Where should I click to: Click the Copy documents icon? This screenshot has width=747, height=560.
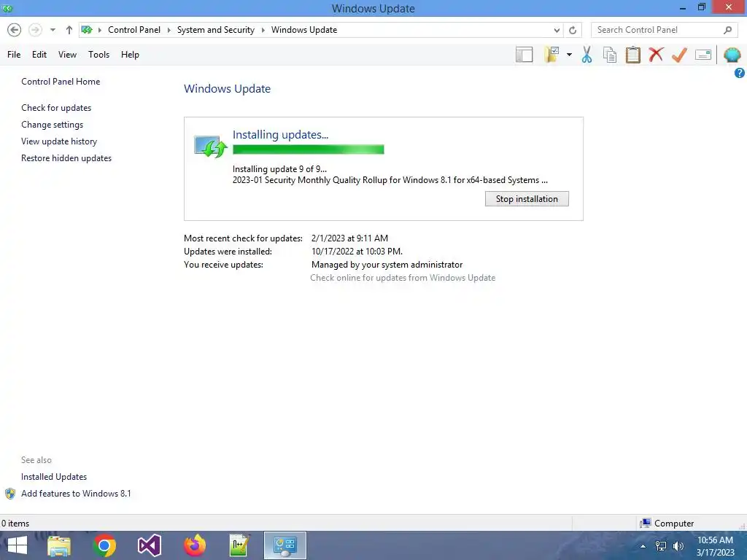610,55
